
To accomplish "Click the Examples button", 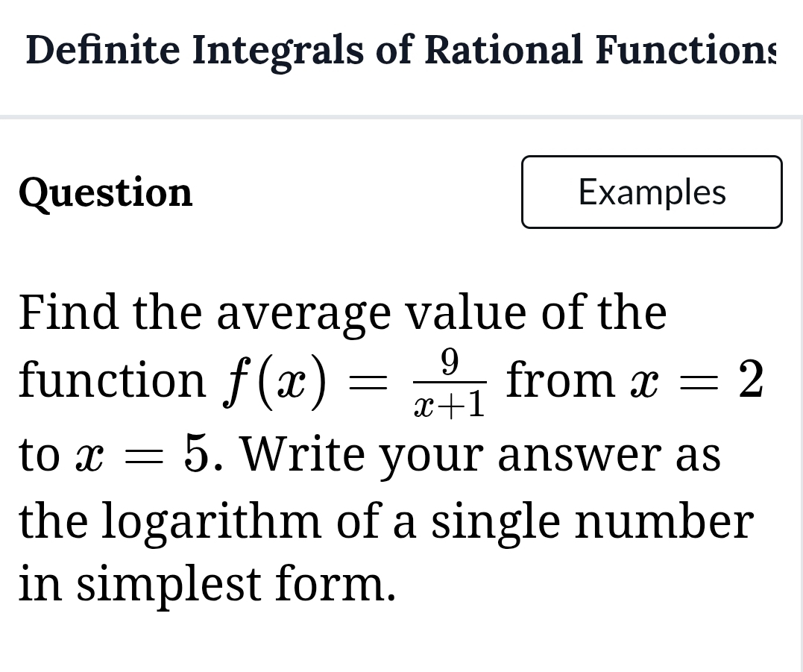I will point(652,192).
